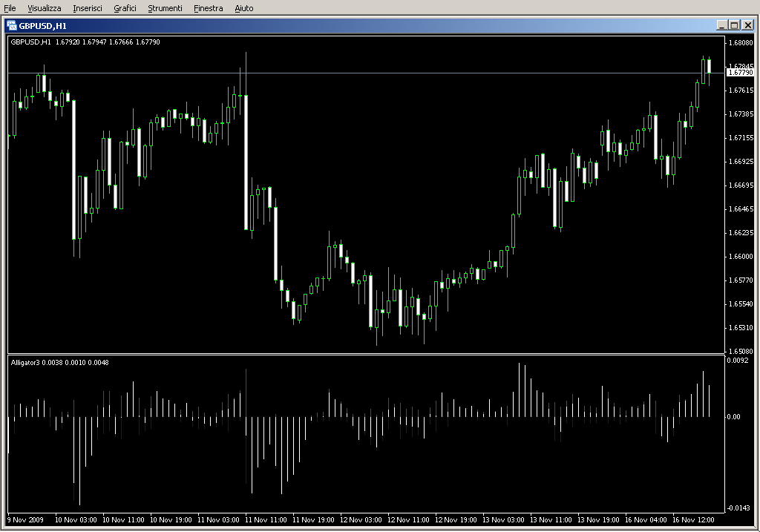Image resolution: width=760 pixels, height=532 pixels.
Task: Click the 1.68080 price axis label
Action: (741, 42)
